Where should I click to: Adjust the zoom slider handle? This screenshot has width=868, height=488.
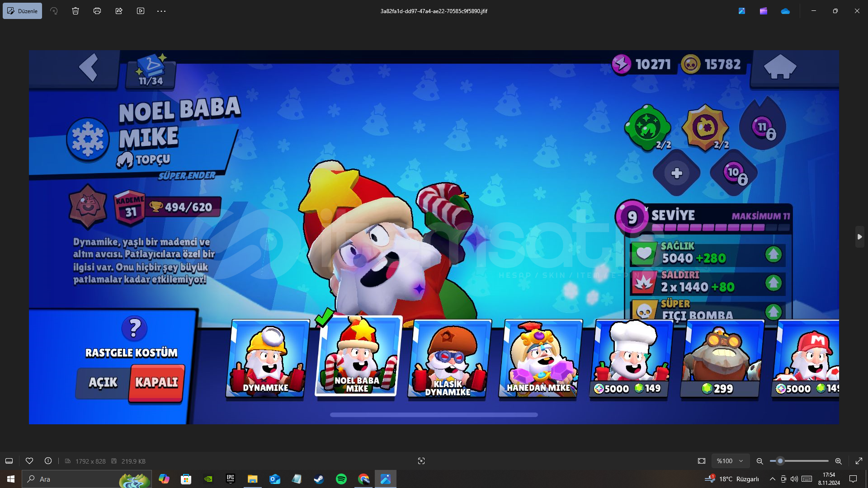[780, 461]
